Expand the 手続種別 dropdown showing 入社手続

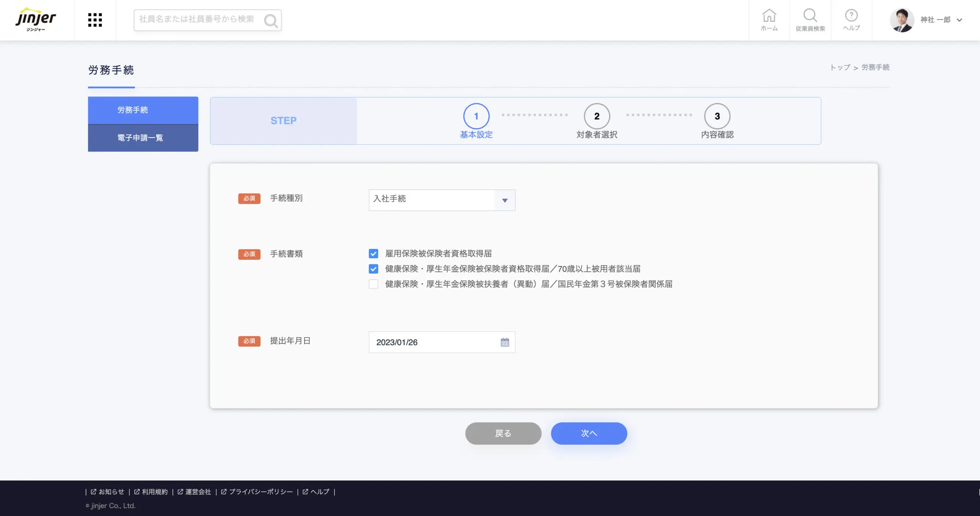click(442, 200)
